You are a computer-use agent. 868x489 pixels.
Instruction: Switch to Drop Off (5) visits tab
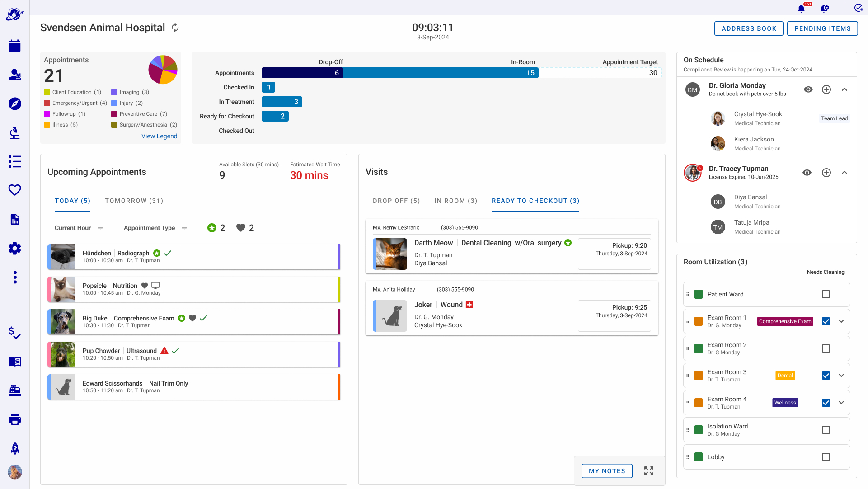pos(396,201)
